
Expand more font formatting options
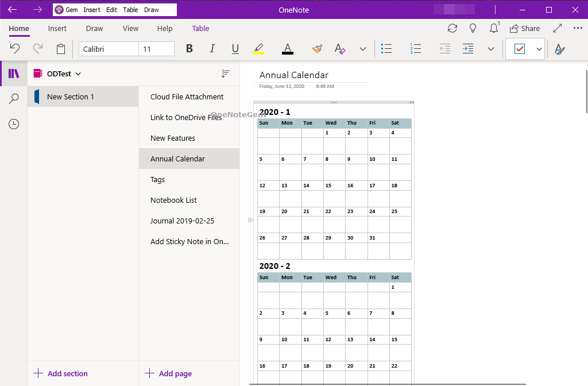363,49
